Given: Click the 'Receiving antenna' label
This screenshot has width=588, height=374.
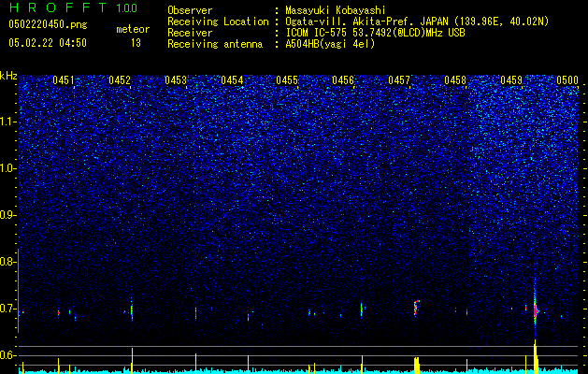Looking at the screenshot, I should (x=215, y=44).
